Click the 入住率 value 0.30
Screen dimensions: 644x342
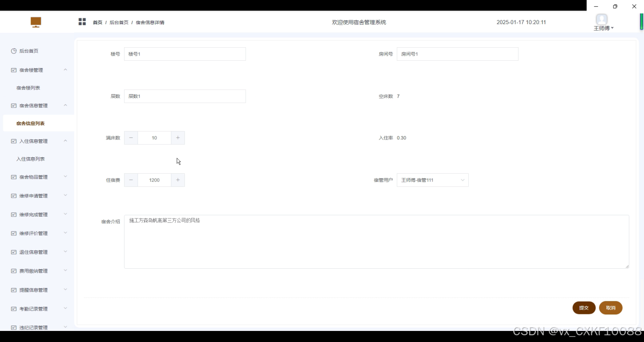pos(402,138)
